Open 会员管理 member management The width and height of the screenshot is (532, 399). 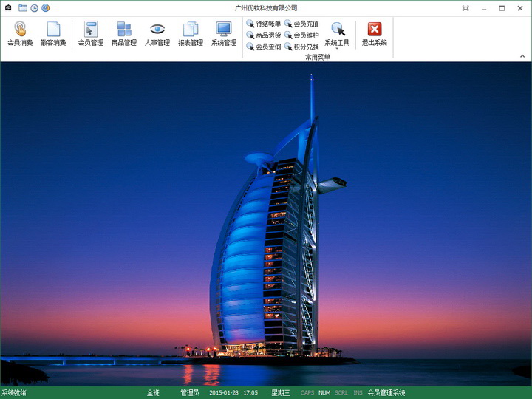click(x=91, y=33)
